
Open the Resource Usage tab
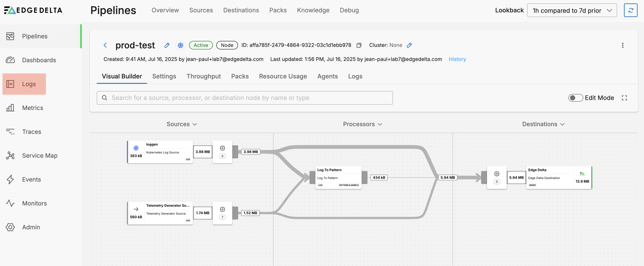coord(283,76)
